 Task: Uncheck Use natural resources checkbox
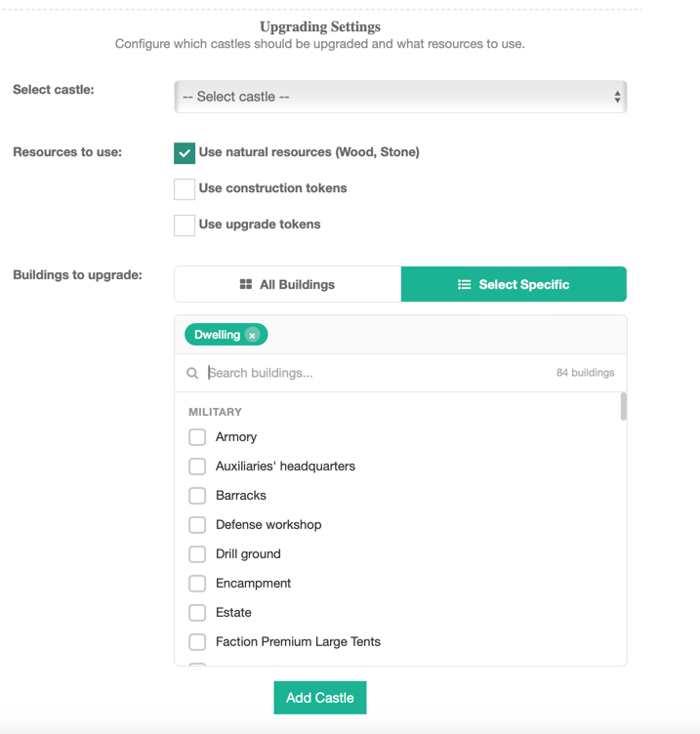[185, 153]
